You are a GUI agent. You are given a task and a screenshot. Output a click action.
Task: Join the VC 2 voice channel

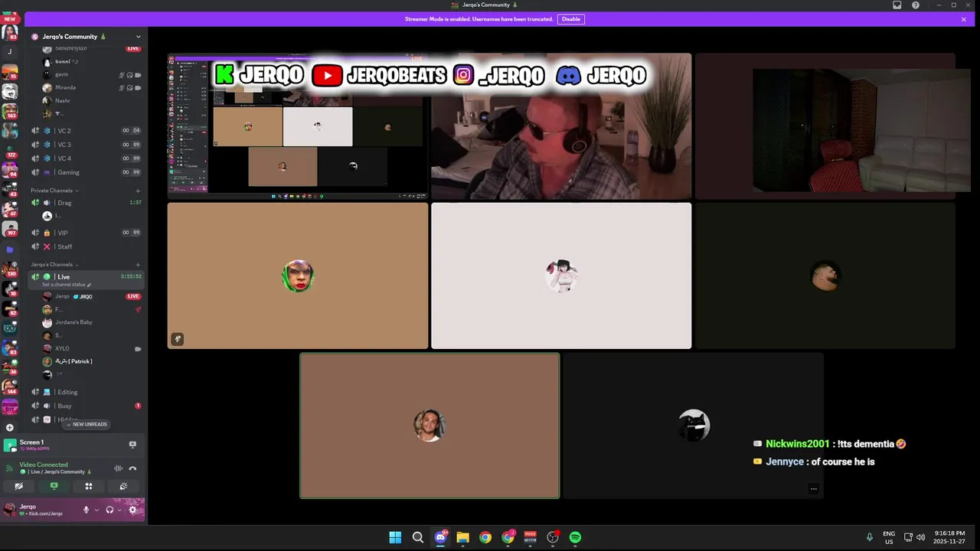tap(86, 131)
